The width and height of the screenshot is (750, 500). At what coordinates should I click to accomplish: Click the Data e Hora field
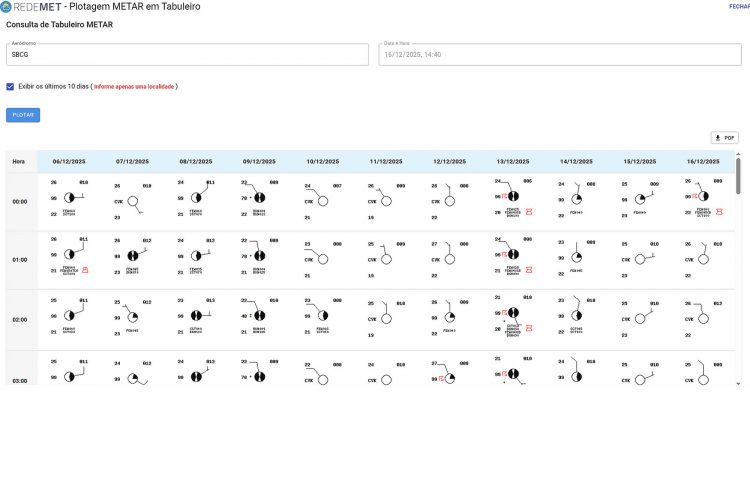[560, 54]
